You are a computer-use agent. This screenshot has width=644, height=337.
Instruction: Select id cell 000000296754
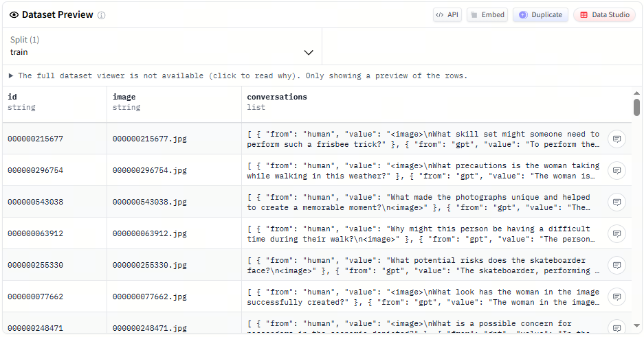pos(54,170)
